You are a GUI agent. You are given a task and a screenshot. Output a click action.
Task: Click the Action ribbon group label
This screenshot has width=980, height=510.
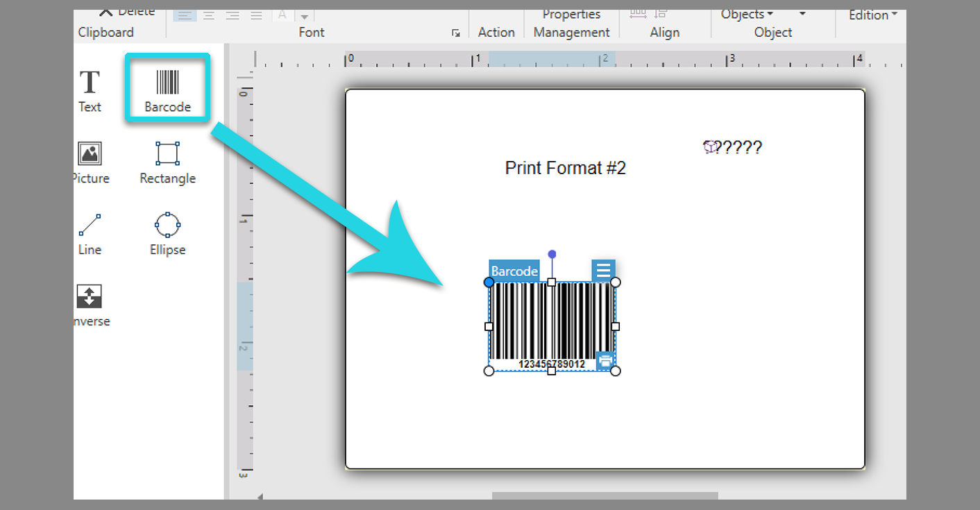click(497, 32)
